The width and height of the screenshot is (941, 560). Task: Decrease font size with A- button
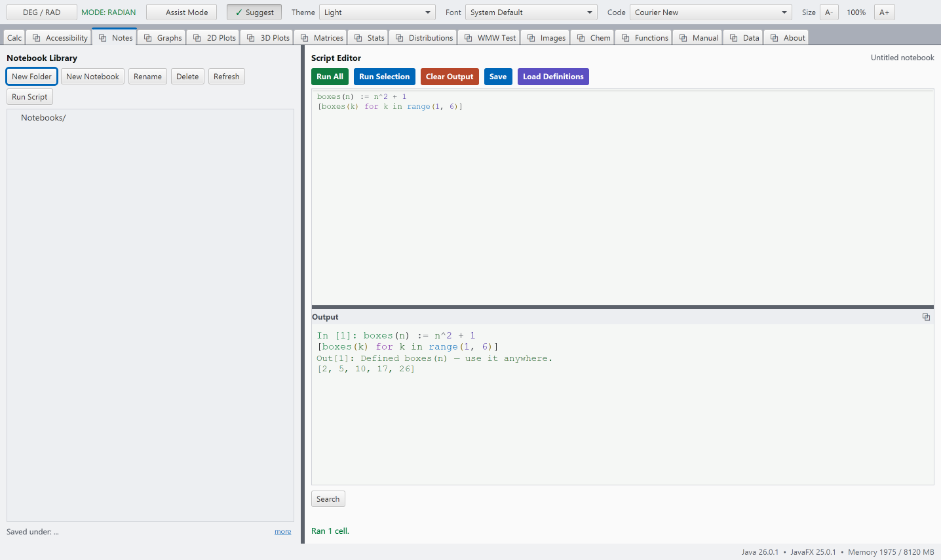tap(829, 12)
